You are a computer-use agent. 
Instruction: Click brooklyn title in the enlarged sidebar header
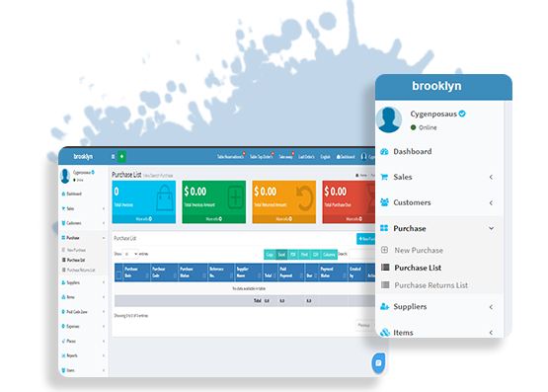pyautogui.click(x=436, y=86)
